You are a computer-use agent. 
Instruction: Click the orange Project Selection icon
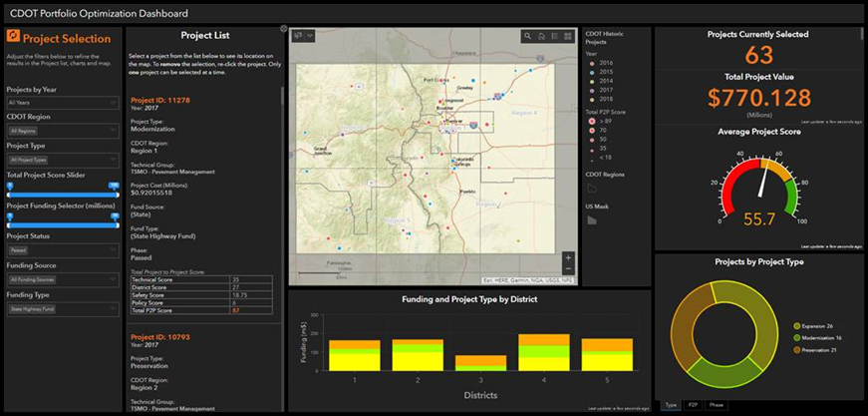13,38
